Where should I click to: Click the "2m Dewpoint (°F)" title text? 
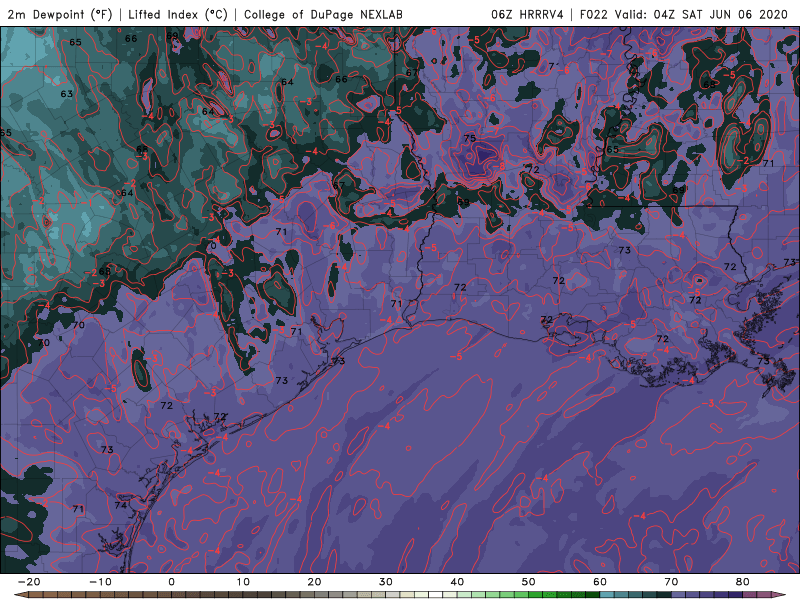tap(59, 14)
